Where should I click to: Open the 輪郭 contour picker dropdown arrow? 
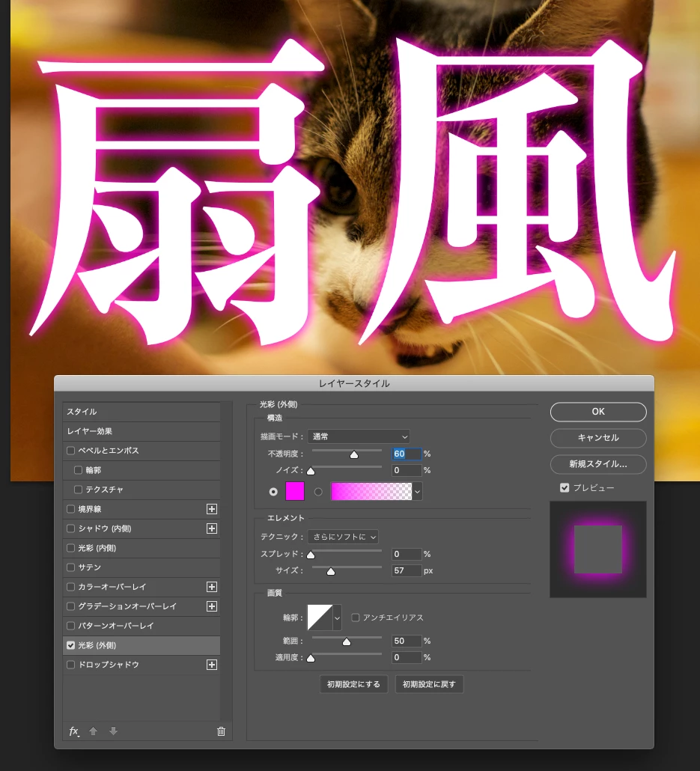[337, 618]
